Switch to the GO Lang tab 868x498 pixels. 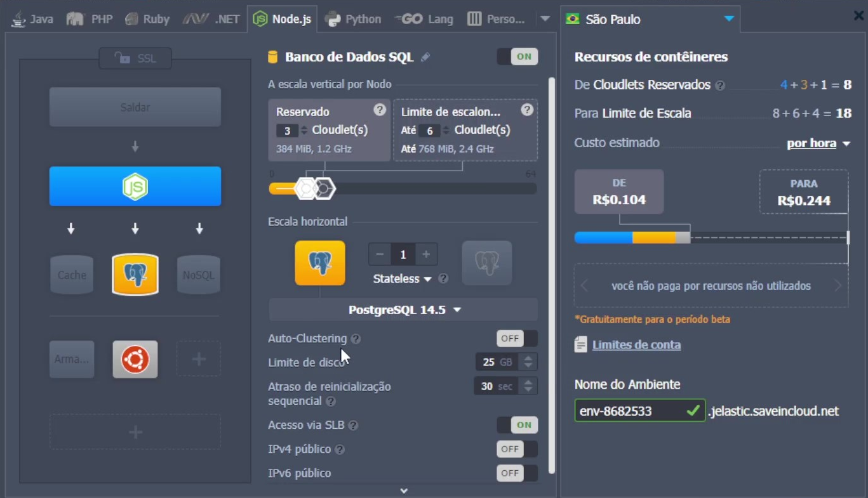(x=424, y=19)
